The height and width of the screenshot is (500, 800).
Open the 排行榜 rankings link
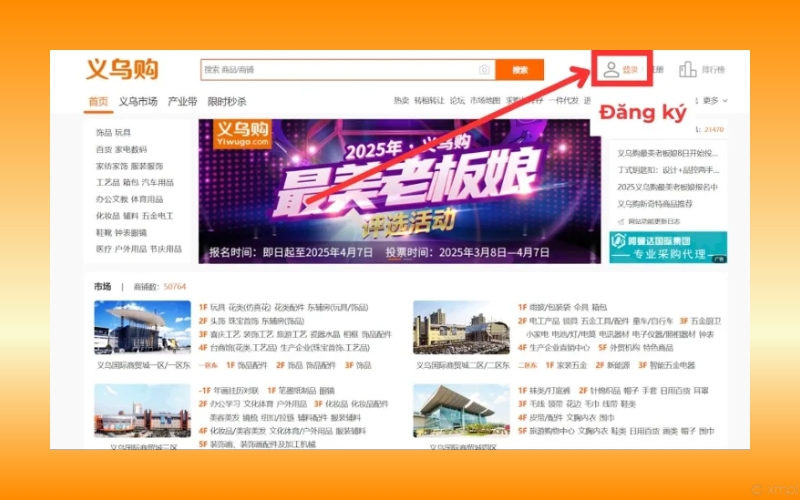click(713, 69)
